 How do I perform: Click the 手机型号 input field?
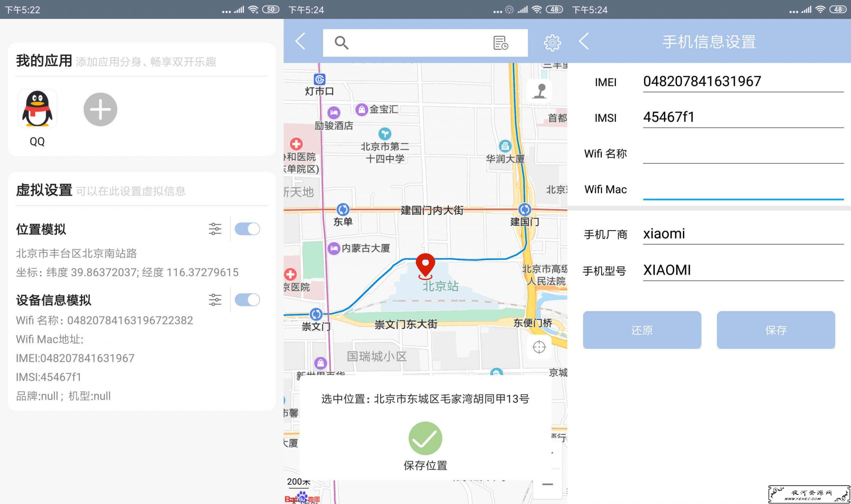coord(743,270)
